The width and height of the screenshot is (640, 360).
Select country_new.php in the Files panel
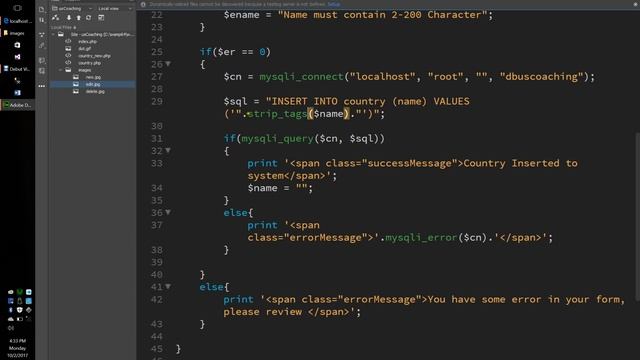click(94, 56)
